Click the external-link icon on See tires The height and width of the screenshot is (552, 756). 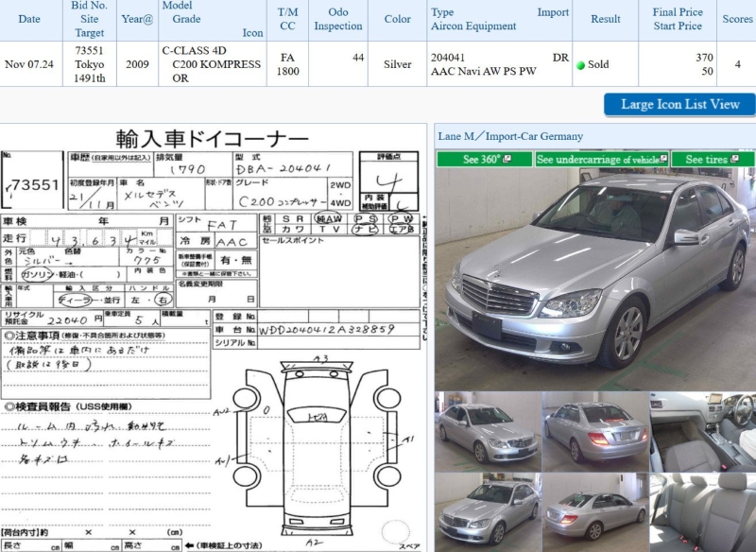click(733, 160)
